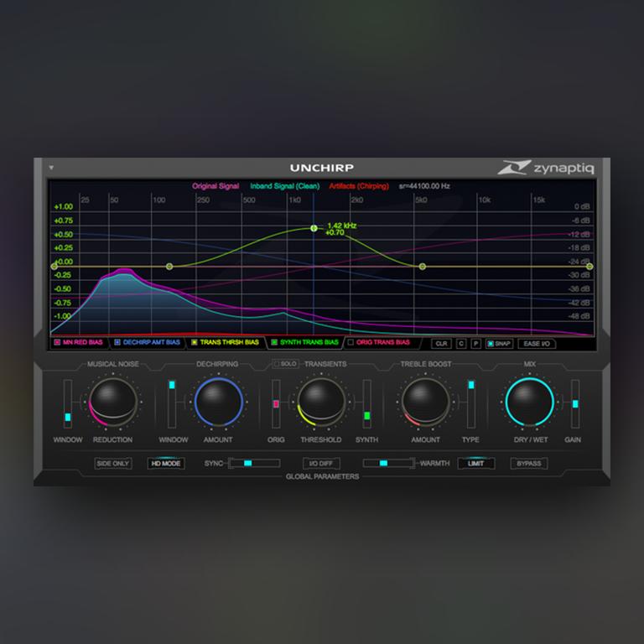Click the curve node near 100 Hz
This screenshot has height=644, width=644.
pos(169,267)
